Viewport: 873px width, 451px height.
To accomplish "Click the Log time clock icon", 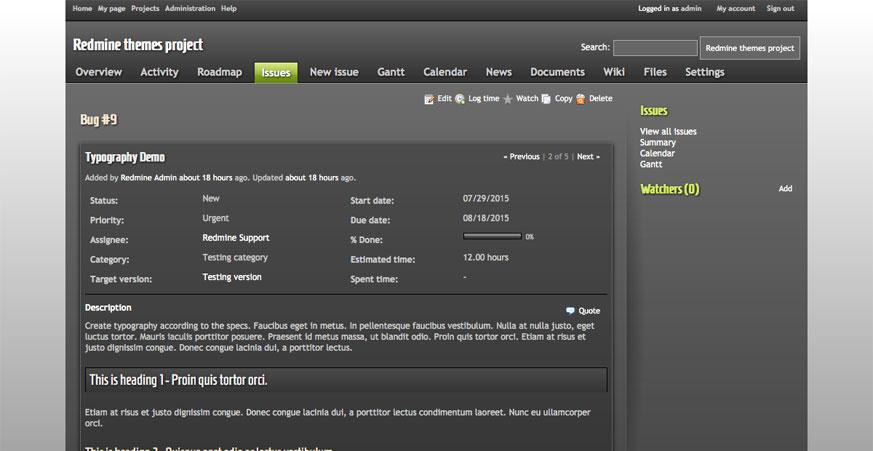I will click(x=460, y=99).
